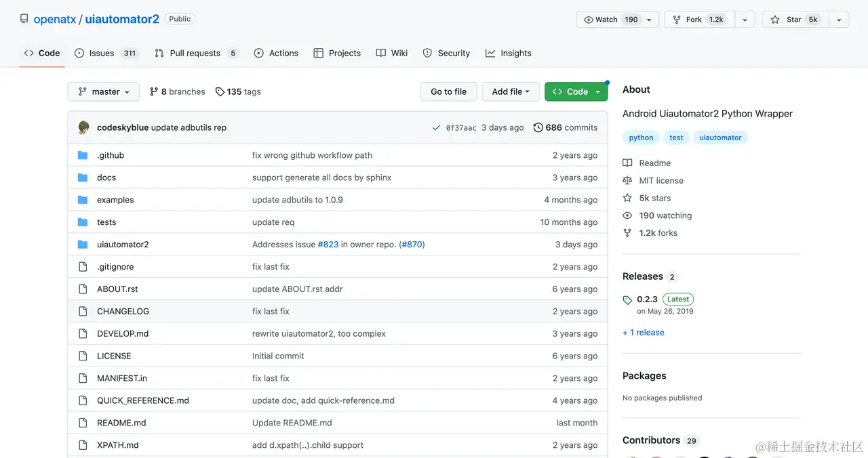Open the dropdown arrow next to Fork
This screenshot has height=458, width=868.
pos(745,20)
